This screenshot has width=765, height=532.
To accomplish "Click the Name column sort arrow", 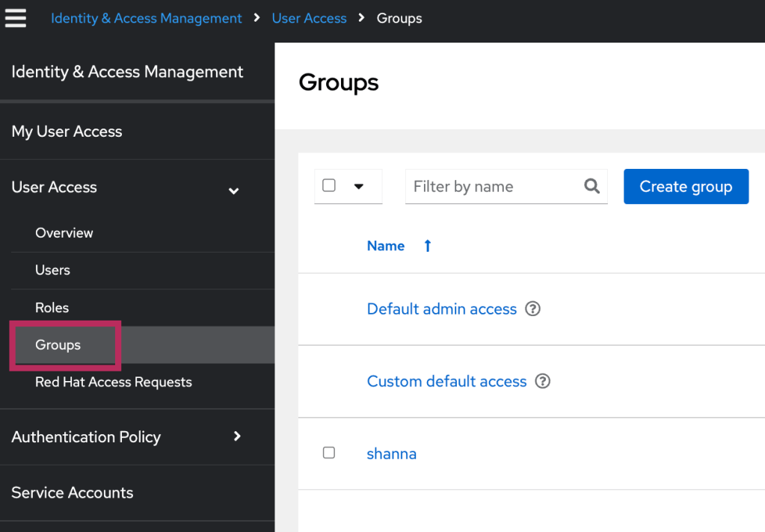I will 428,246.
